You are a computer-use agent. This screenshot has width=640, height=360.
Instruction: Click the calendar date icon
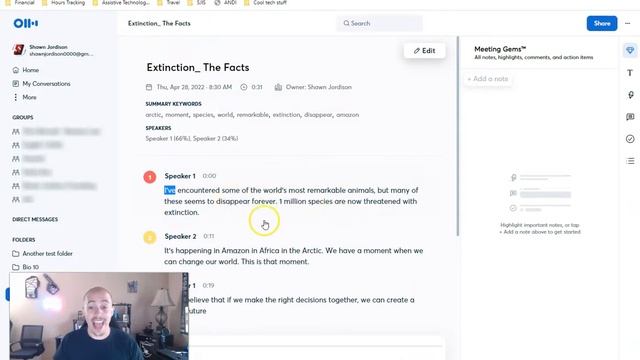click(x=149, y=87)
